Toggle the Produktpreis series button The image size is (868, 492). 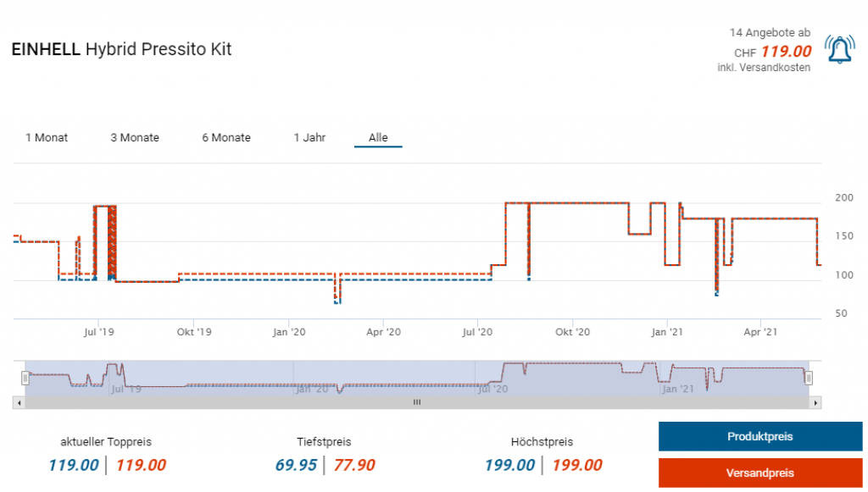tap(759, 437)
